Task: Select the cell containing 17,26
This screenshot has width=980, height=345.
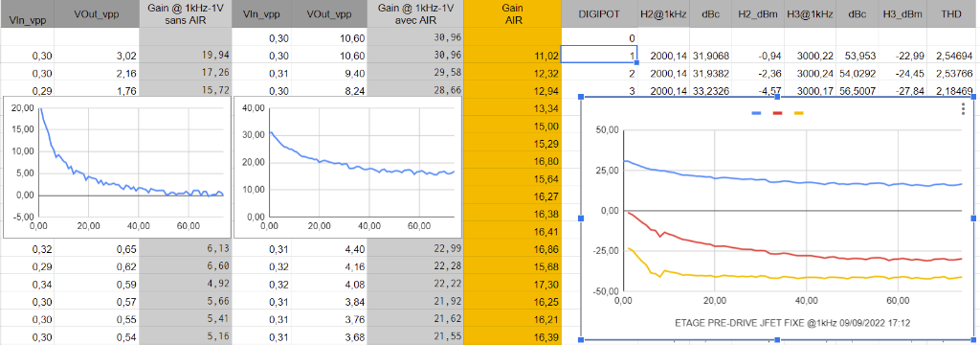Action: (186, 73)
